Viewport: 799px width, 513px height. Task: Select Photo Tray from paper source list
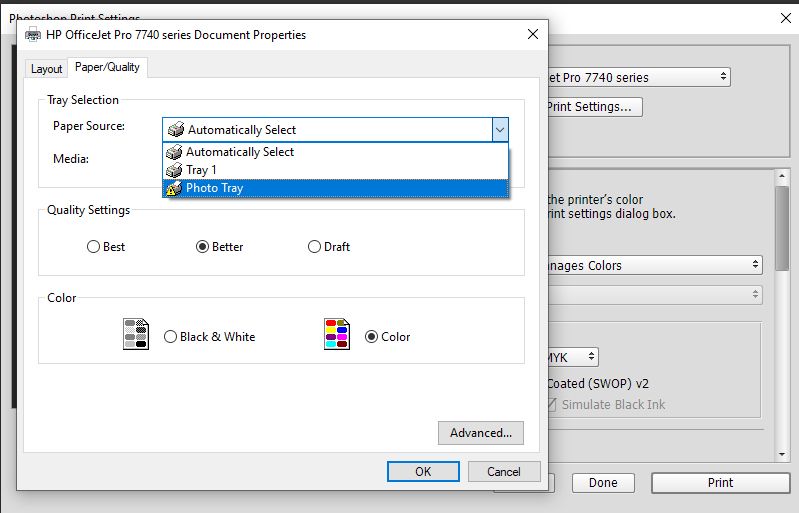tap(335, 188)
